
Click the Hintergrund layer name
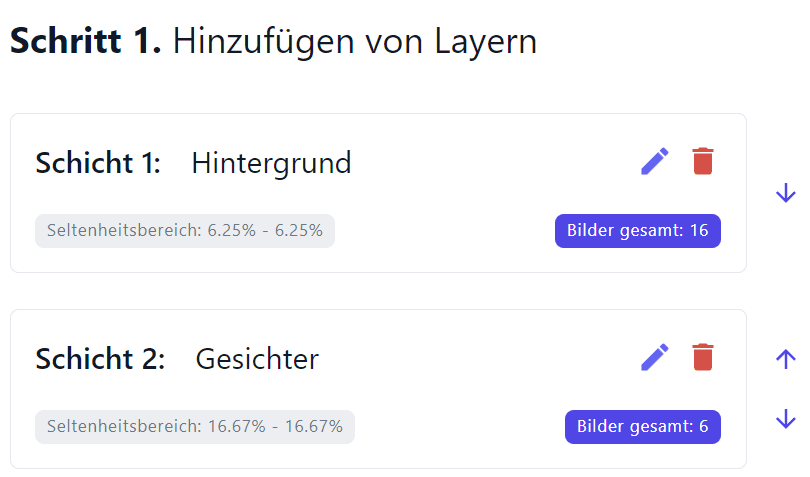(271, 163)
